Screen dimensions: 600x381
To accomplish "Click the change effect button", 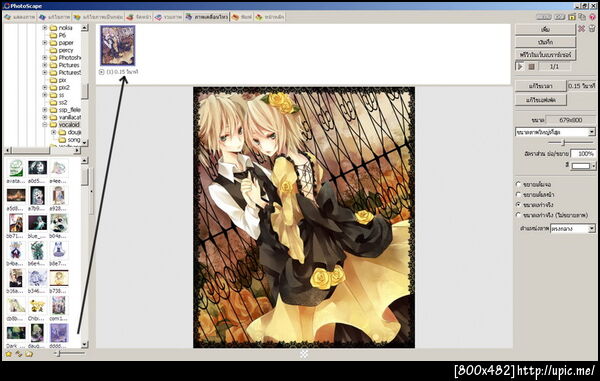I will (541, 100).
